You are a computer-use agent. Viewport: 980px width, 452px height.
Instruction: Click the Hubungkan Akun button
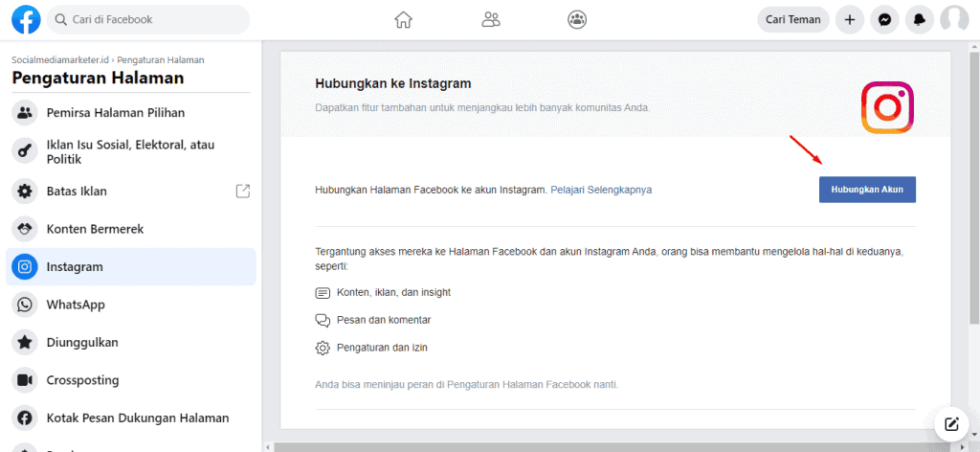[x=867, y=190]
